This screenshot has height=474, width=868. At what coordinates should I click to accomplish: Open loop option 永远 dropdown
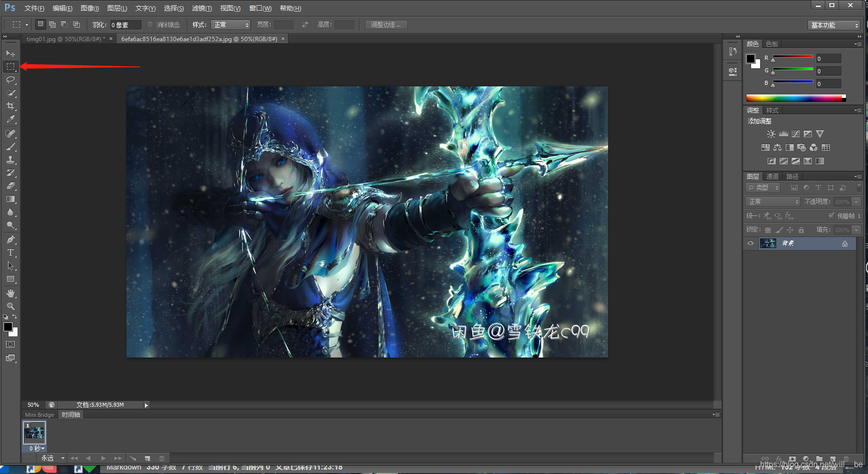(x=53, y=458)
